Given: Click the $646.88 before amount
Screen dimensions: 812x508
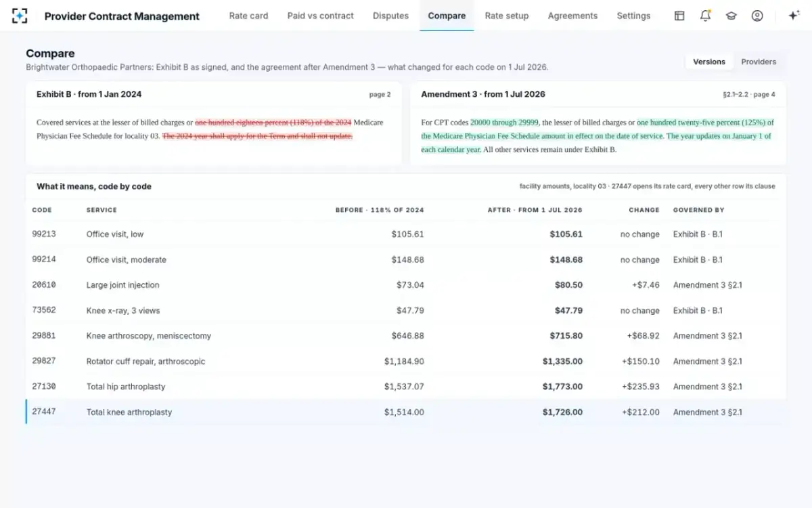Looking at the screenshot, I should [408, 336].
